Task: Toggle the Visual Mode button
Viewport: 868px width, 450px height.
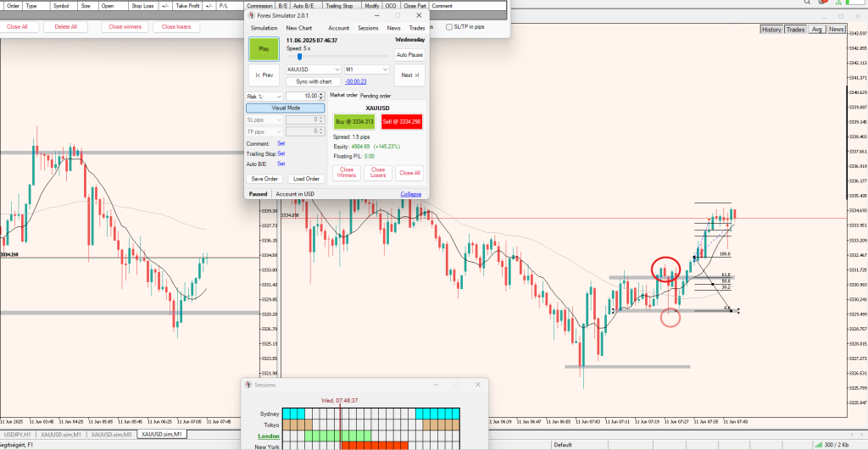Action: pos(286,108)
